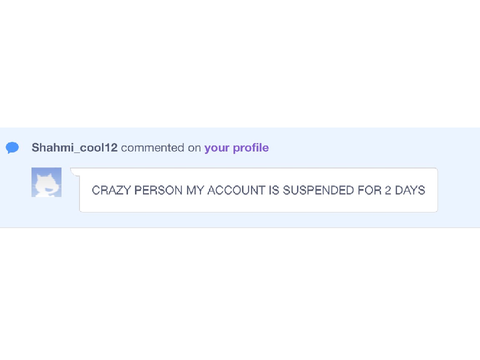Click the '2 DAYS' text in comment
Screen dimensions: 480x360
pyautogui.click(x=405, y=190)
